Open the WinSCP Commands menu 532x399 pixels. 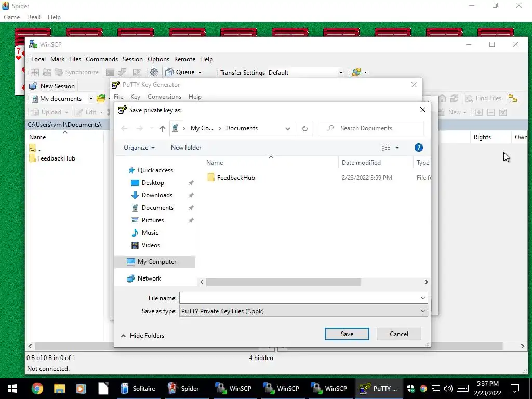coord(102,59)
